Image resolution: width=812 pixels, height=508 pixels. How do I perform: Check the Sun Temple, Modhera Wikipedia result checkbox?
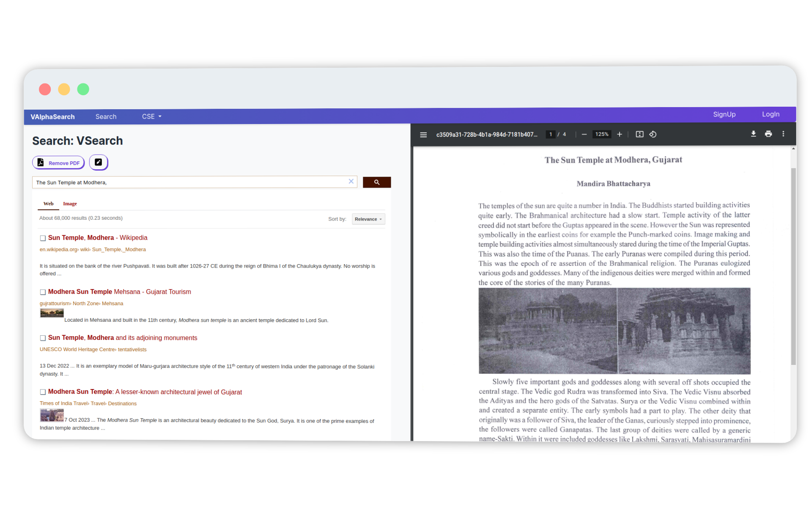[x=43, y=238]
